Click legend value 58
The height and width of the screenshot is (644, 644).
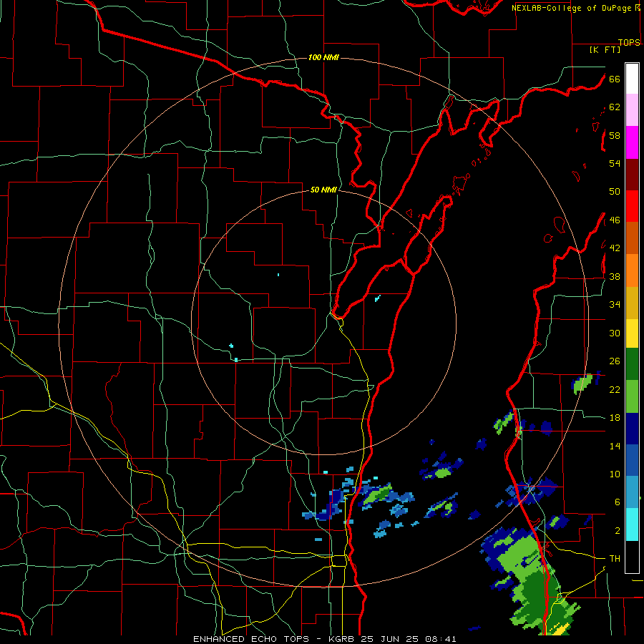pyautogui.click(x=615, y=135)
